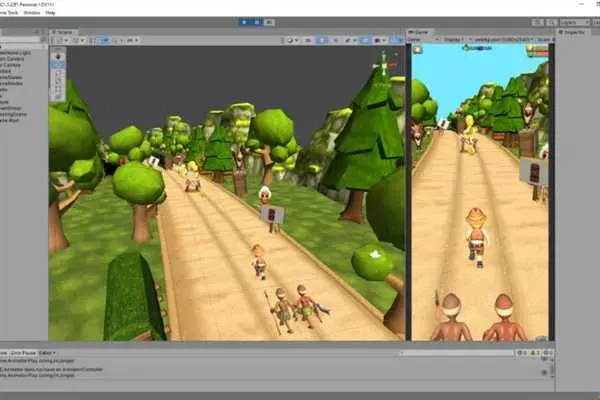Screen dimensions: 600x400
Task: Toggle Scene view lighting
Action: pyautogui.click(x=322, y=40)
